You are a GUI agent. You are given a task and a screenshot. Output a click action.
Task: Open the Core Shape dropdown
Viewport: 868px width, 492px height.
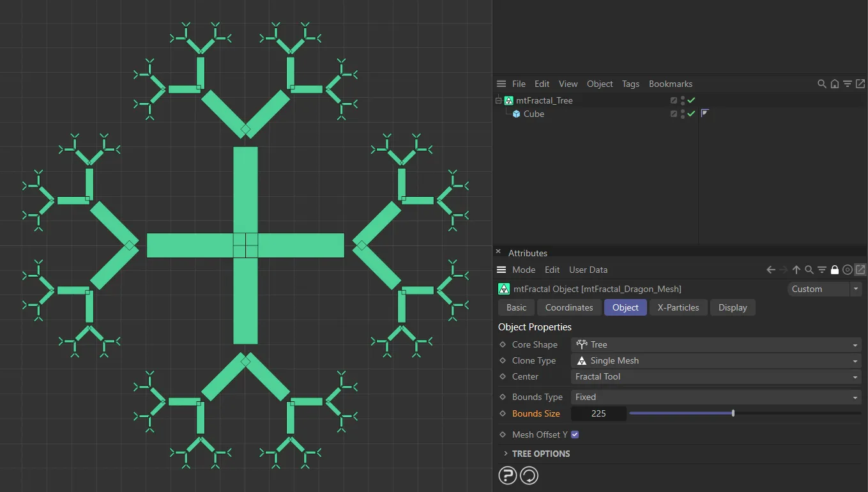(715, 344)
